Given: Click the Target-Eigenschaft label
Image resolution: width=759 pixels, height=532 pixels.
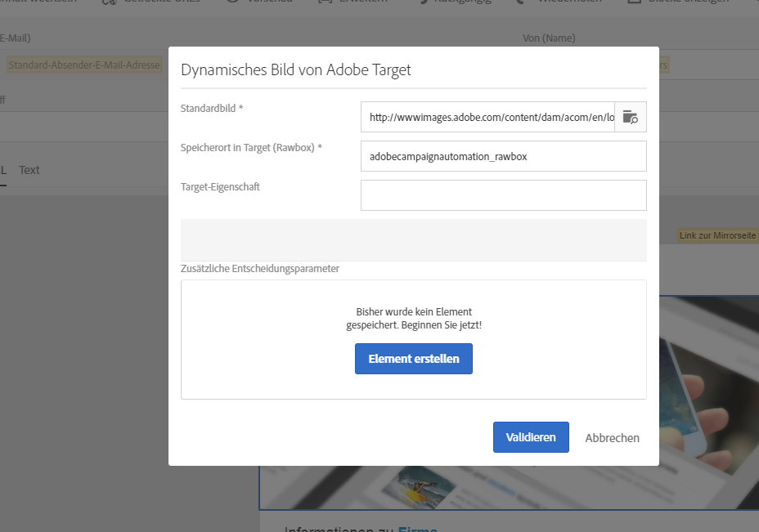Looking at the screenshot, I should pyautogui.click(x=220, y=186).
